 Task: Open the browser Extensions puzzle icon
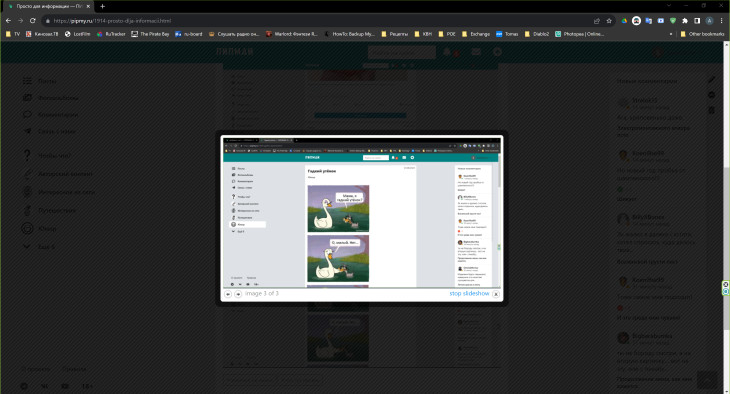[x=685, y=21]
